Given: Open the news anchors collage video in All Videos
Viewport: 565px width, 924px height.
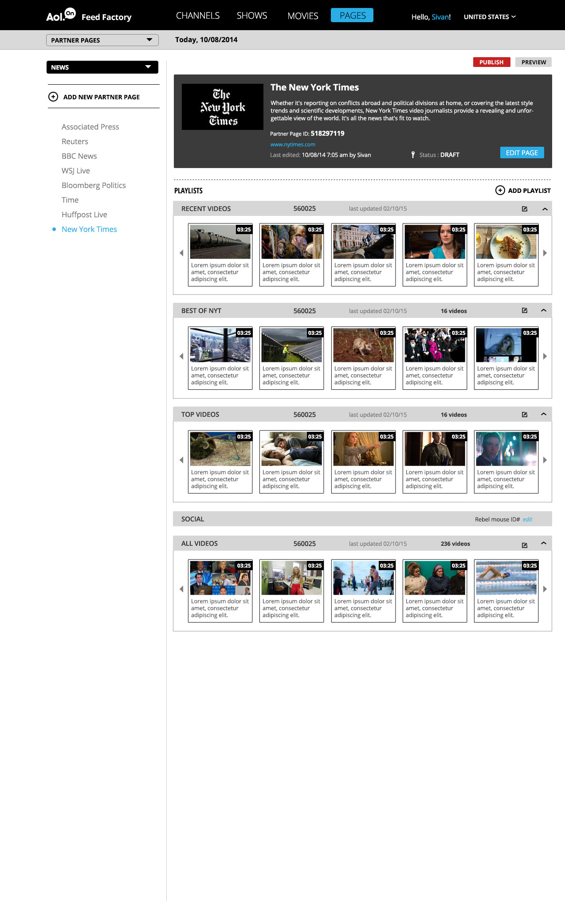Looking at the screenshot, I should click(x=220, y=591).
